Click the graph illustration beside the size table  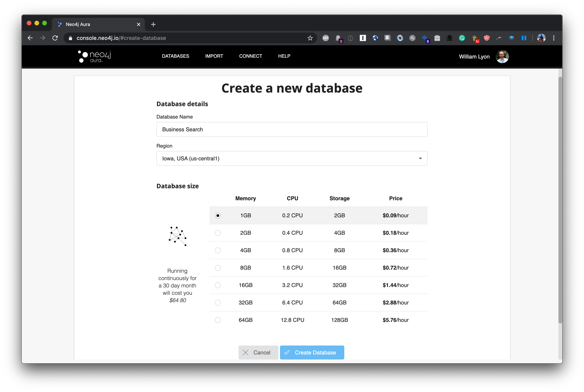pyautogui.click(x=177, y=236)
